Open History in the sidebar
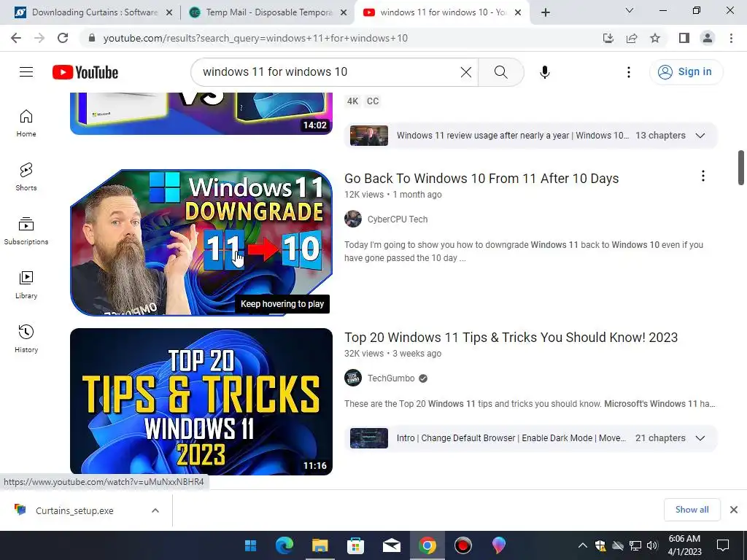The width and height of the screenshot is (747, 560). [x=26, y=338]
